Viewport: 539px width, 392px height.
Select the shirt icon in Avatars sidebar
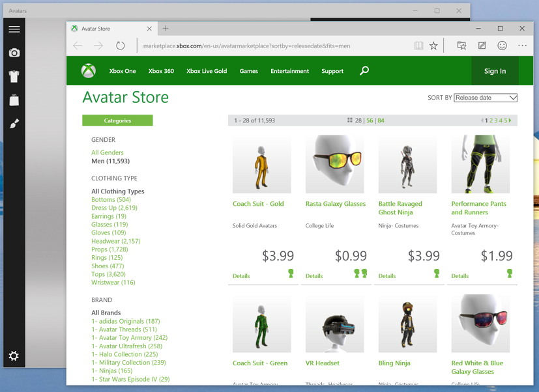[x=14, y=76]
